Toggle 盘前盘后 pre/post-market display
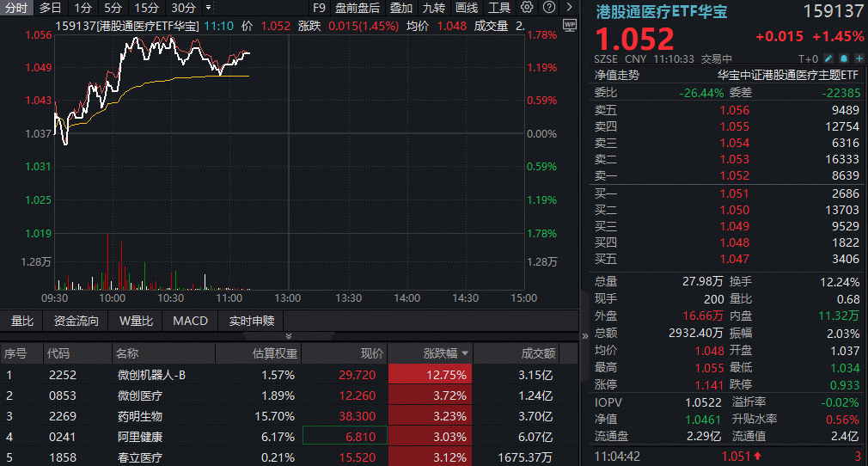The height and width of the screenshot is (466, 868). click(x=357, y=8)
